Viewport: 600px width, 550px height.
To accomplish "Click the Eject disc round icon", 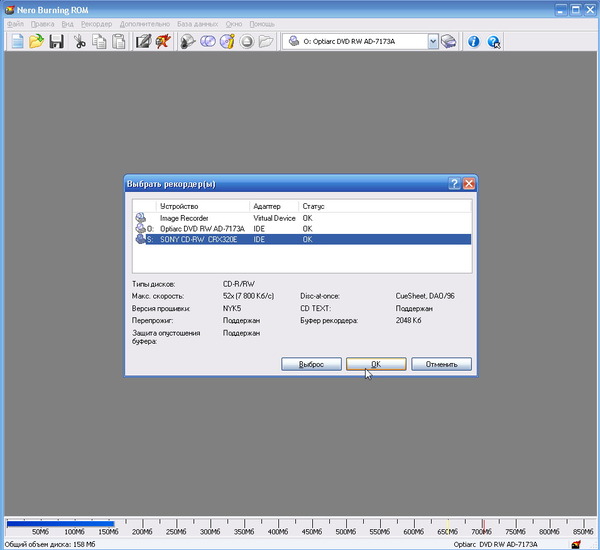I will click(247, 41).
